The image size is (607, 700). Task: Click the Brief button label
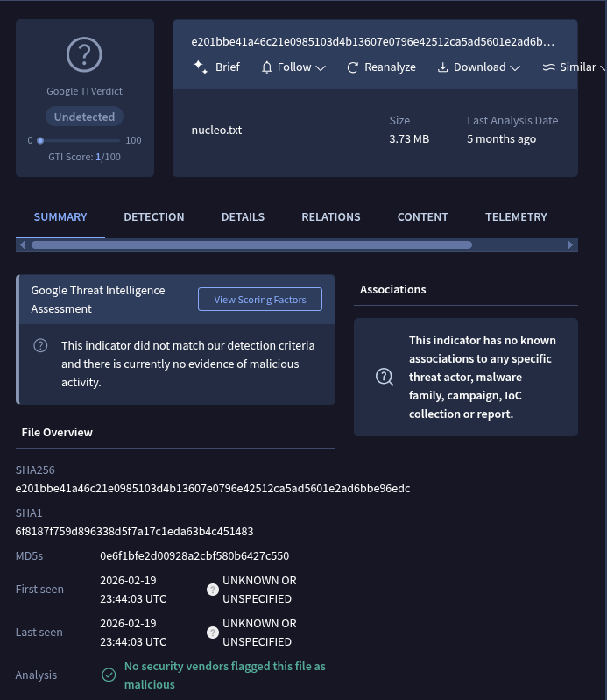(228, 67)
